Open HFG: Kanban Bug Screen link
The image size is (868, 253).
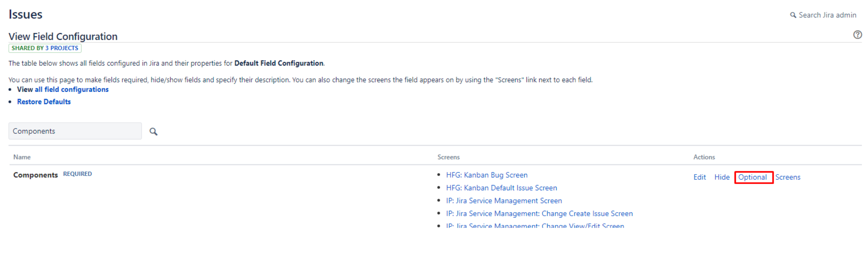coord(487,175)
